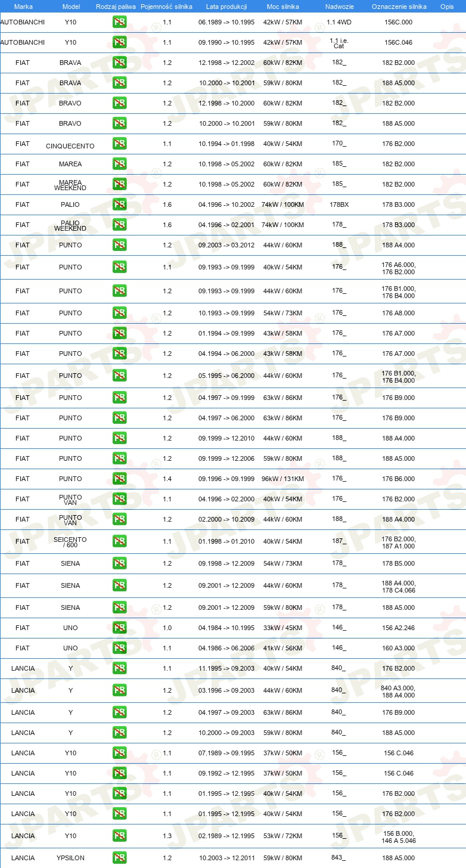The width and height of the screenshot is (466, 868).
Task: Click the 53kW / 72KM power cell
Action: 282,836
